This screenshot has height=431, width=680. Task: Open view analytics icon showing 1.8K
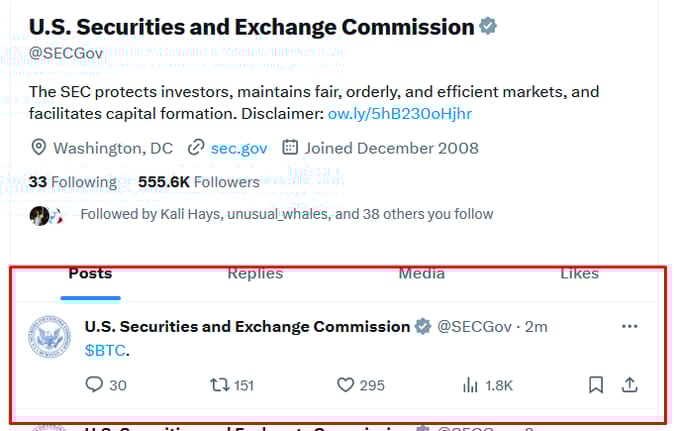pos(470,385)
